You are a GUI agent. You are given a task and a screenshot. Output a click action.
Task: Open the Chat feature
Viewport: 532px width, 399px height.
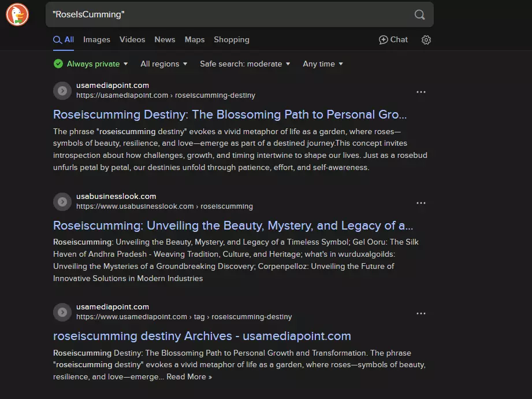tap(393, 40)
